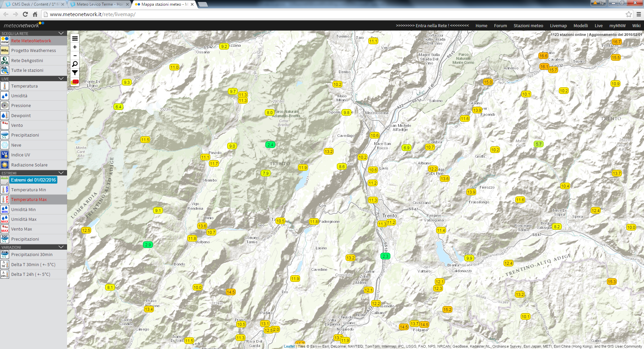Click the map zoom in plus button
The image size is (644, 349).
point(75,47)
